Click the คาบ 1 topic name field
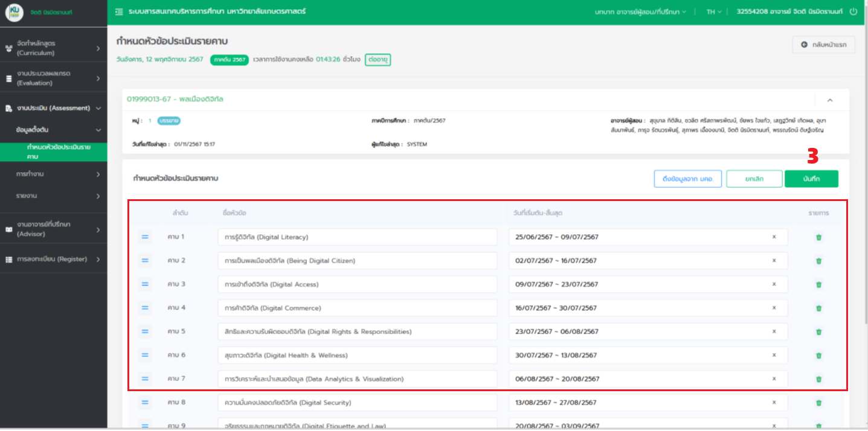The image size is (868, 431). pos(357,237)
